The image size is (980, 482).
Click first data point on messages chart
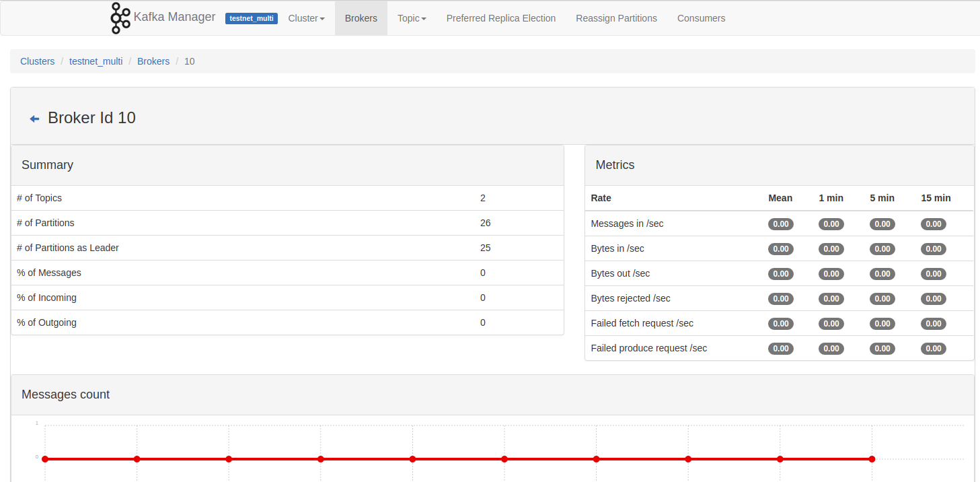(x=45, y=459)
